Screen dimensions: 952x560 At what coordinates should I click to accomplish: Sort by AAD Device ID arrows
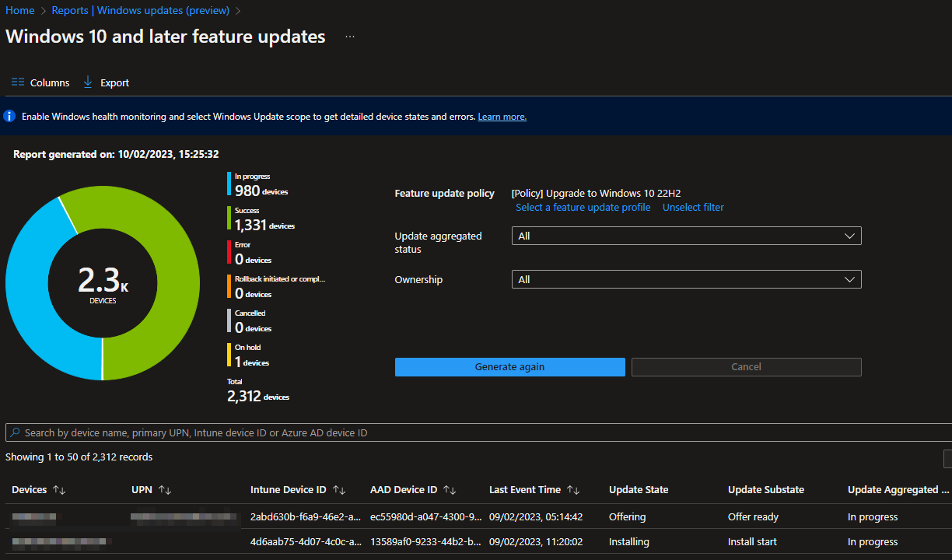point(450,490)
